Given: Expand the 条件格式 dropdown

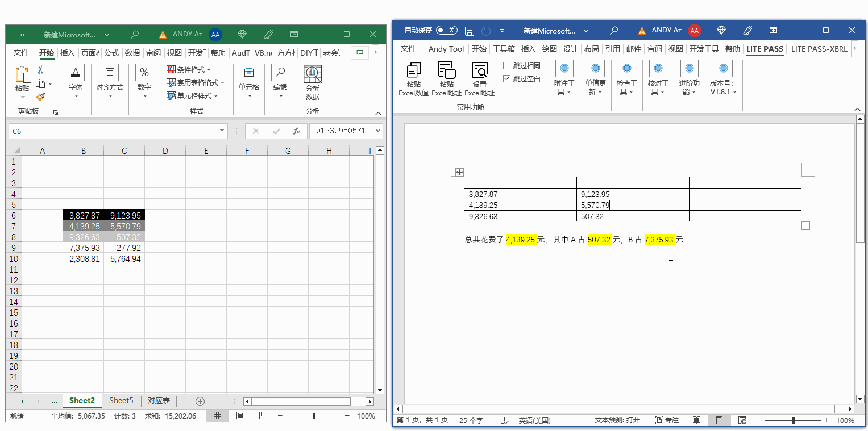Looking at the screenshot, I should 189,69.
